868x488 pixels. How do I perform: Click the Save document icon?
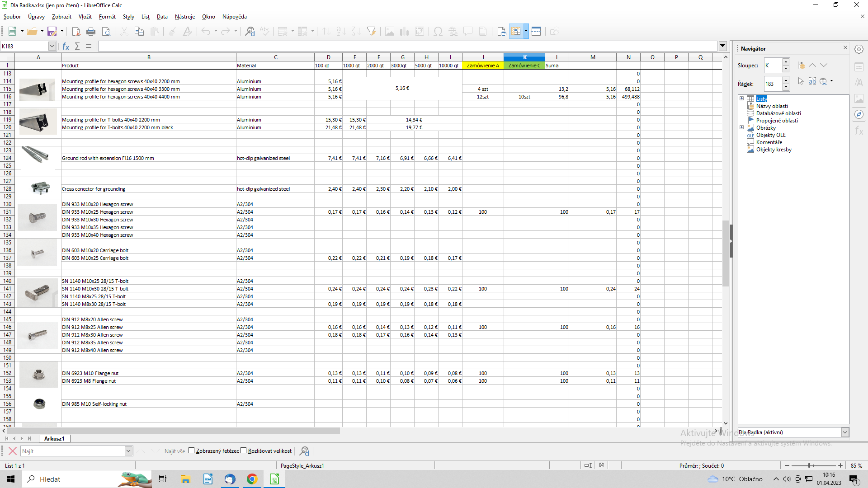point(52,32)
